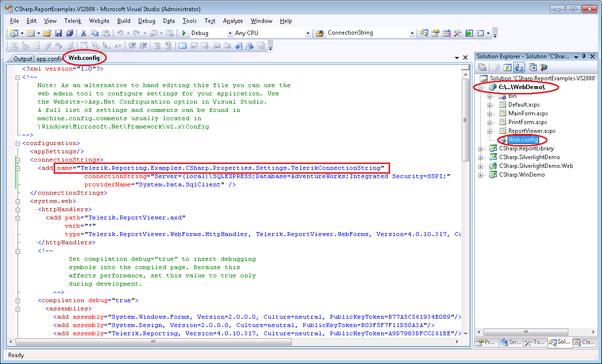This screenshot has width=602, height=364.
Task: Click the Save All icon
Action: pos(70,33)
